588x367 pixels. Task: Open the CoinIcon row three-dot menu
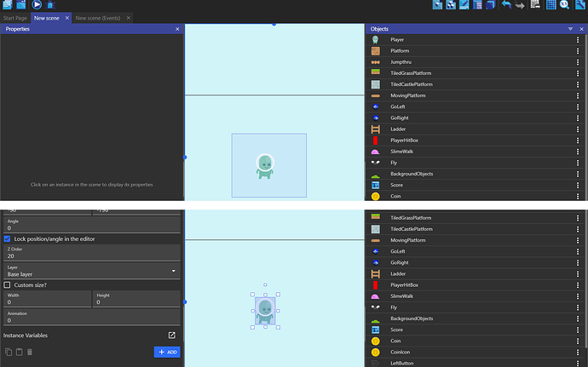tap(578, 352)
